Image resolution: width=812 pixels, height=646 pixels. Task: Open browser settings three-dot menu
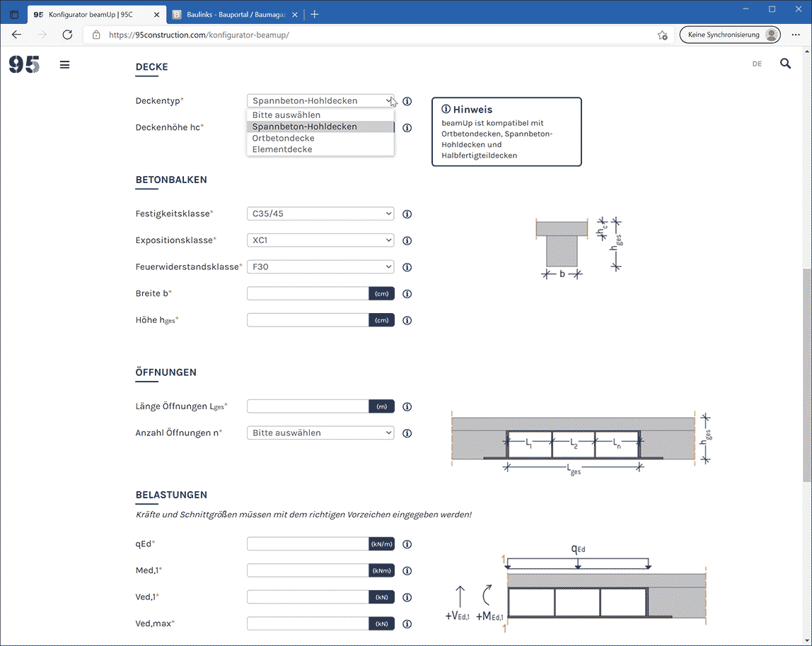796,35
